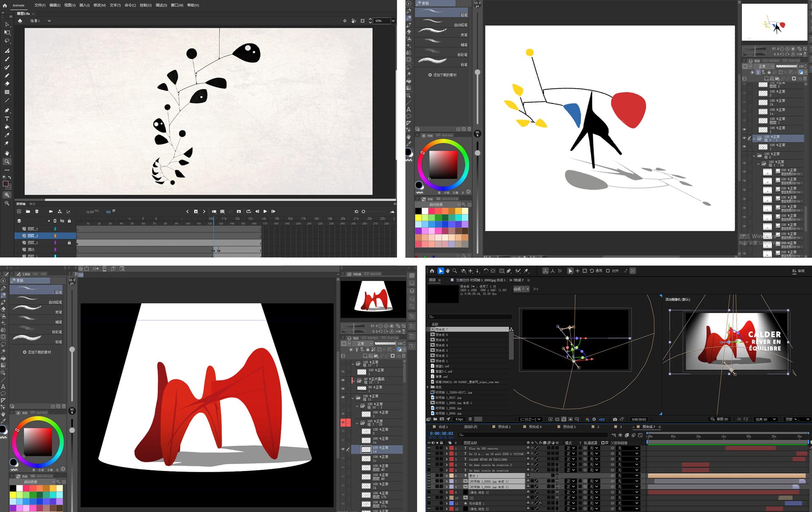The width and height of the screenshot is (812, 512).
Task: Select the Selection arrow tool in After Effects
Action: (441, 271)
